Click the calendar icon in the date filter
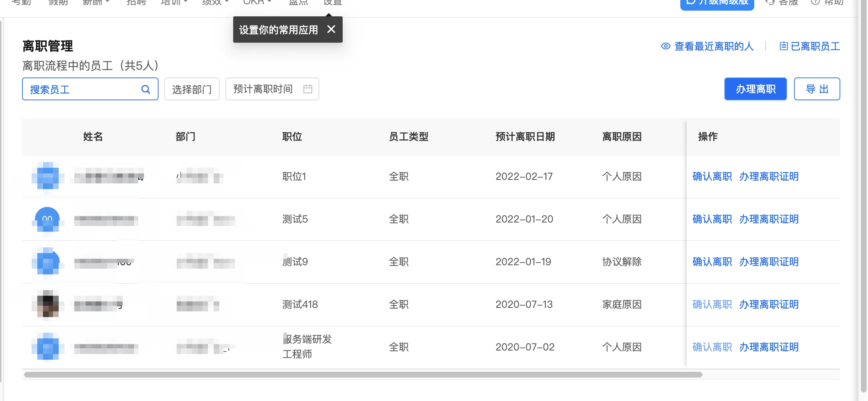 307,89
